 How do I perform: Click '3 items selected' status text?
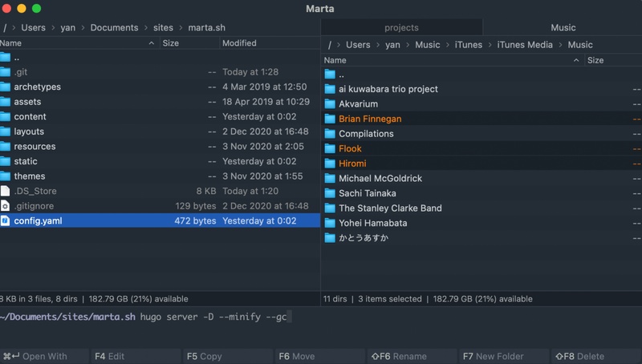[390, 299]
